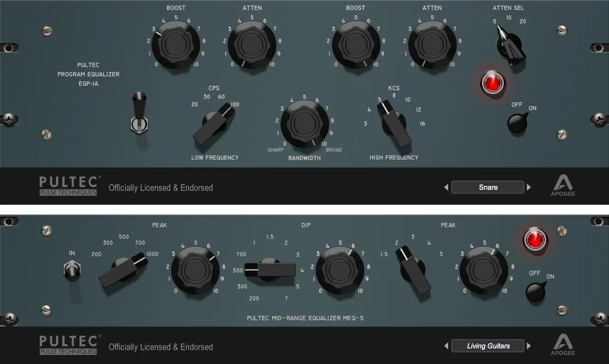Image resolution: width=609 pixels, height=364 pixels.
Task: Flip the EQP-1A bypass toggle switch
Action: [x=139, y=112]
